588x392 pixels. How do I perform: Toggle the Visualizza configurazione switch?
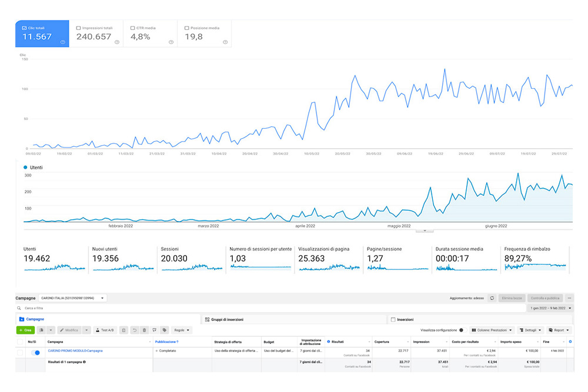coord(461,330)
